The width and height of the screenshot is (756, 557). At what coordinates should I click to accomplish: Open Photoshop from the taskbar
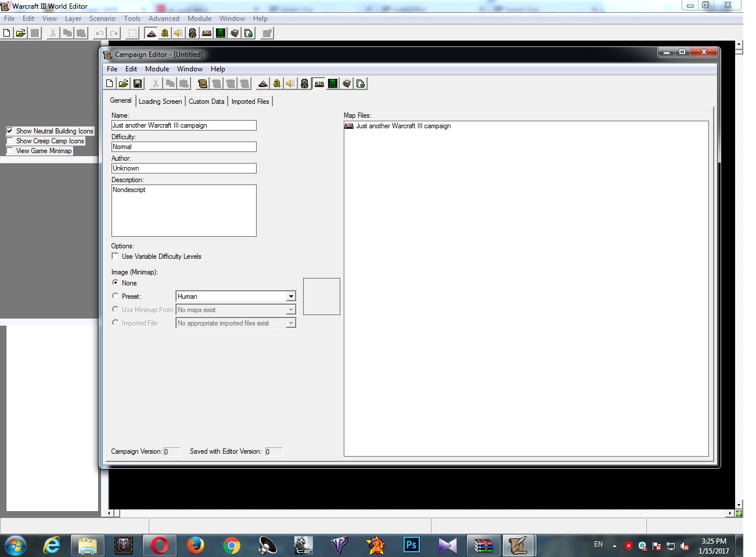[x=411, y=545]
